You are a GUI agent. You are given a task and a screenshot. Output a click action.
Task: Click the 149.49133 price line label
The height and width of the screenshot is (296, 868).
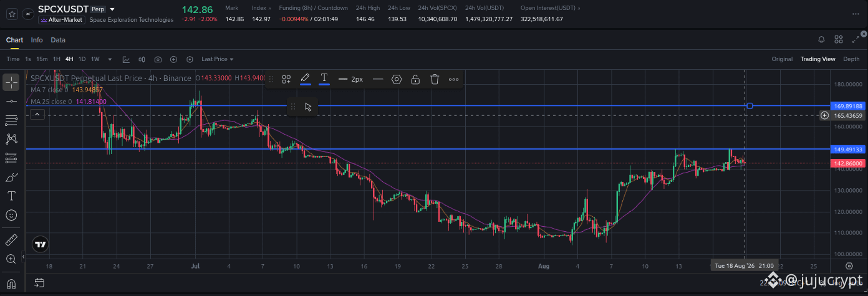pos(847,149)
